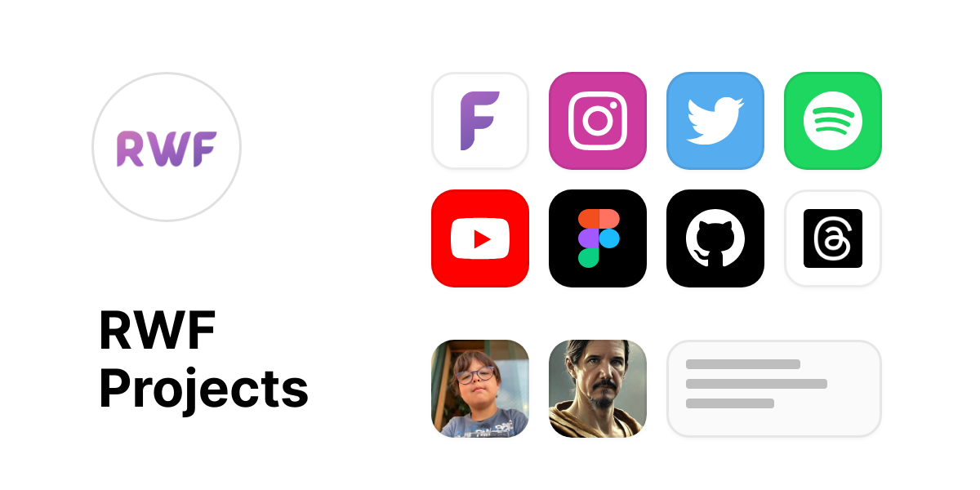The image size is (980, 490).
Task: Click the letter R in the circular logo
Action: tap(130, 149)
